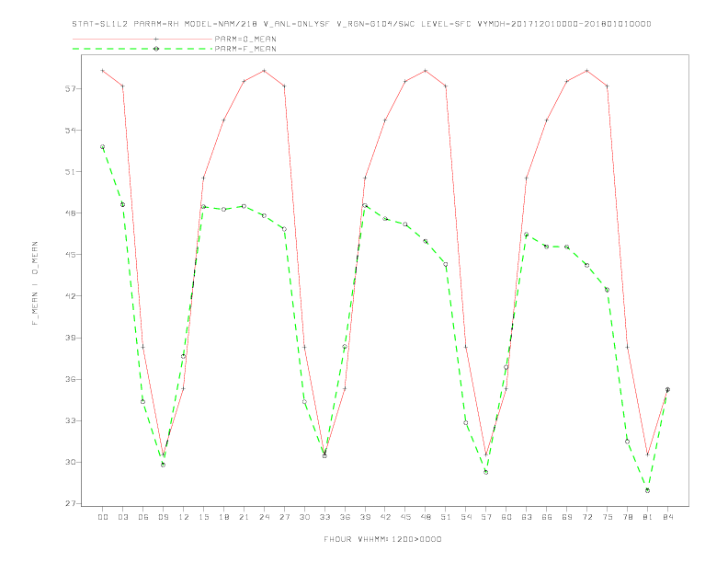
Task: Click the vertical axis label F_MEAN | O_MEAN
Action: (x=35, y=283)
